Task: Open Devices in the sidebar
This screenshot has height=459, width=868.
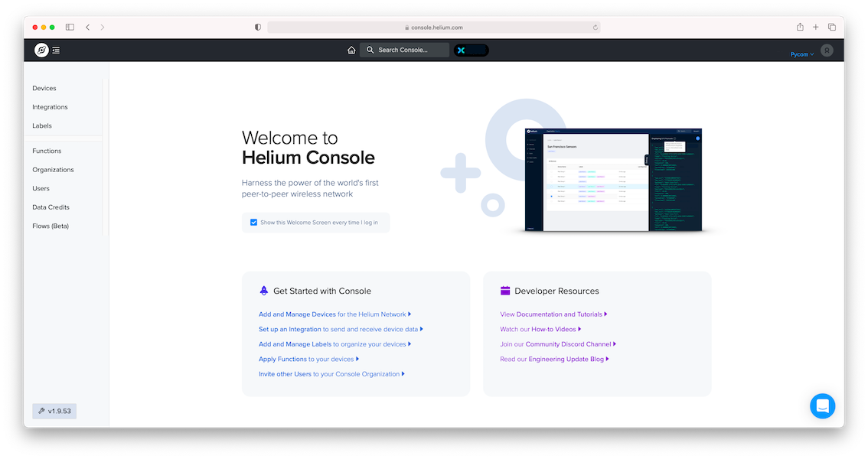Action: (x=44, y=89)
